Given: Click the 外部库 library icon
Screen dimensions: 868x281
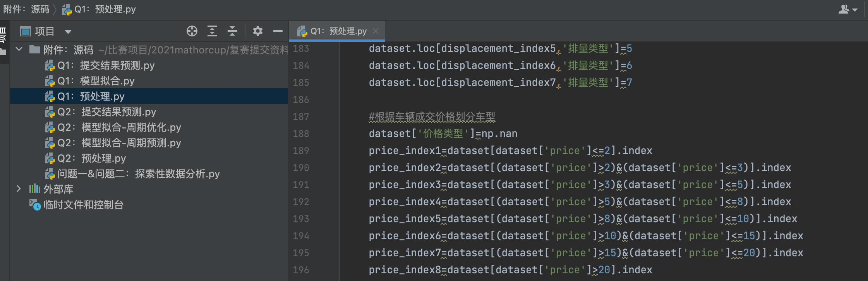Looking at the screenshot, I should [34, 188].
